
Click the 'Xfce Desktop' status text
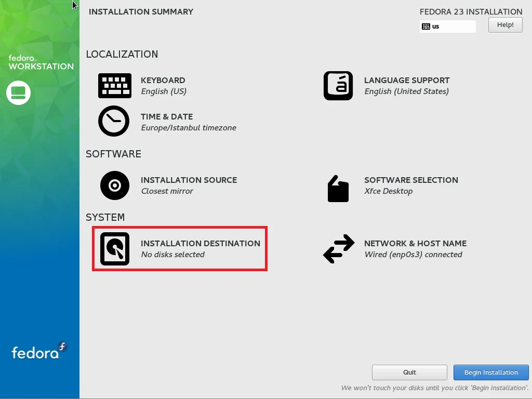pos(389,191)
